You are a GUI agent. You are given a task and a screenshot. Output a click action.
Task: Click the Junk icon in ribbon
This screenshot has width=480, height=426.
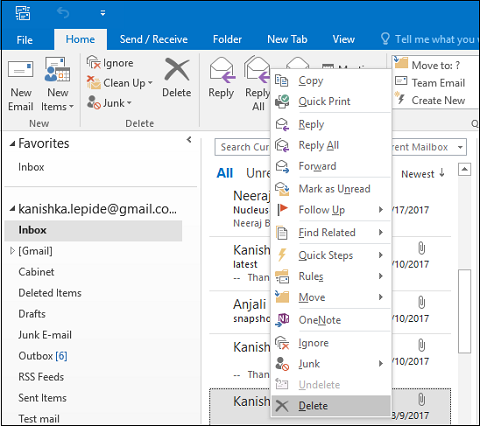point(93,102)
